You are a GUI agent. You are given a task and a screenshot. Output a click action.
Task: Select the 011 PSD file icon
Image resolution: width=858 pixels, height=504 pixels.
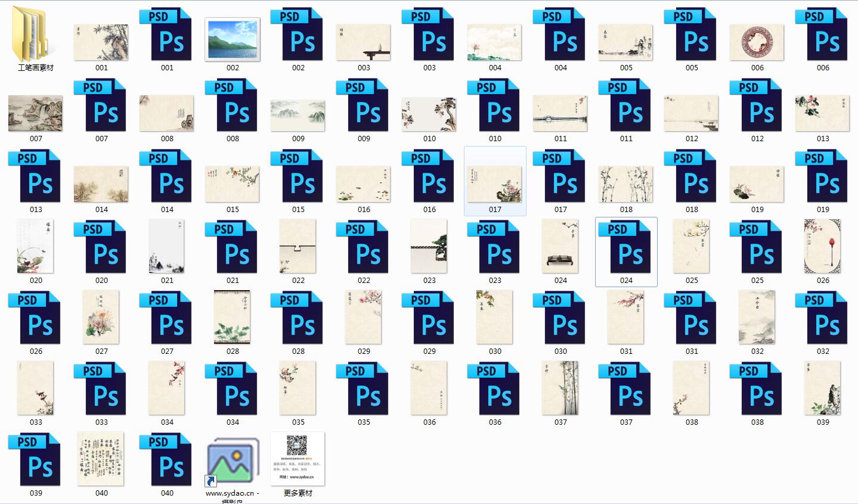[625, 105]
